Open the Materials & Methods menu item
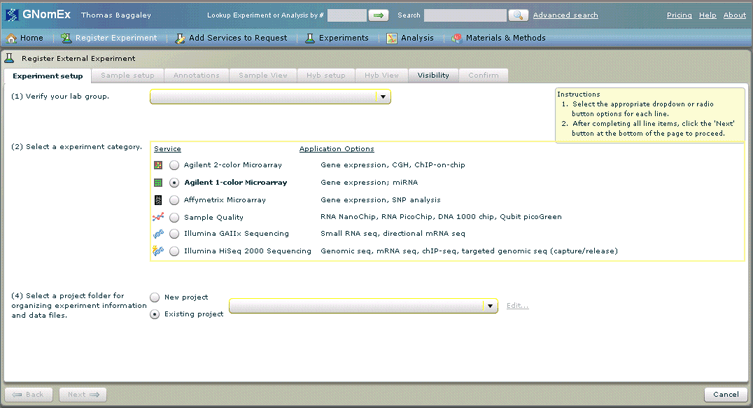This screenshot has width=753, height=408. [499, 38]
